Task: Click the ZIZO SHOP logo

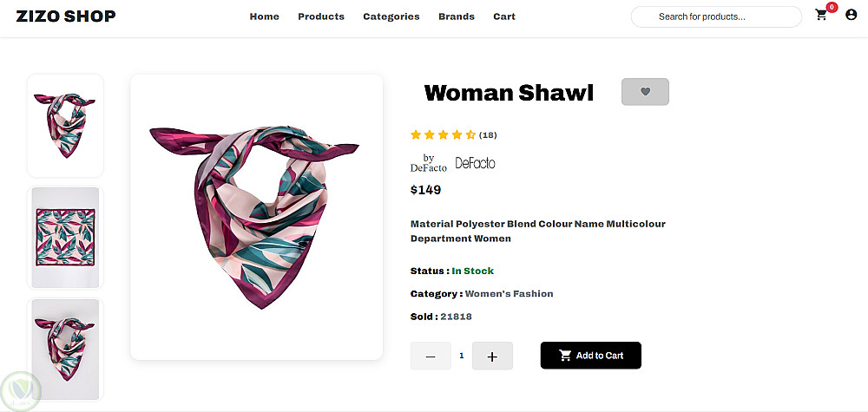Action: 66,16
